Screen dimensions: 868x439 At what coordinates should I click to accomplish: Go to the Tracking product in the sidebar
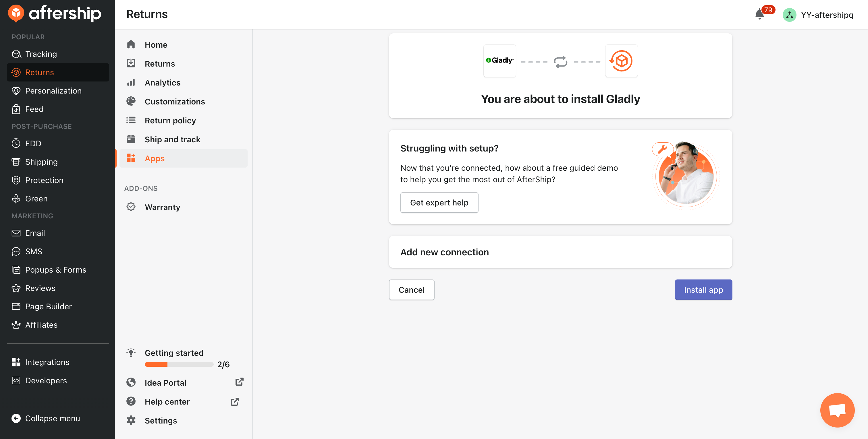pos(41,54)
